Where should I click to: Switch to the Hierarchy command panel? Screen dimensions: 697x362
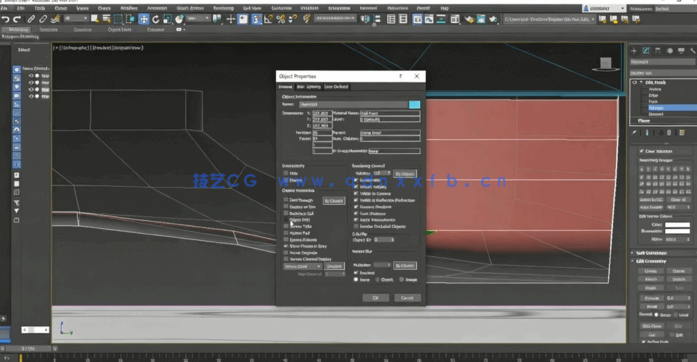pyautogui.click(x=657, y=51)
